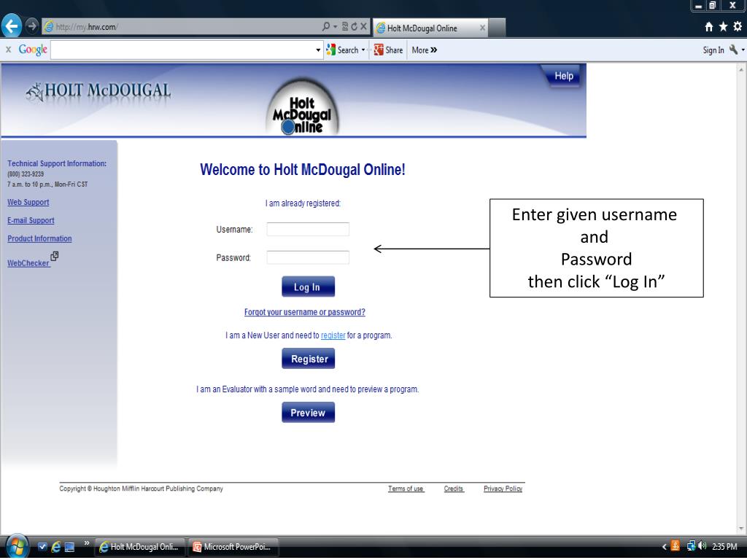Screen dimensions: 747x560
Task: Click Internet Explorer quick launch icon
Action: [55, 547]
